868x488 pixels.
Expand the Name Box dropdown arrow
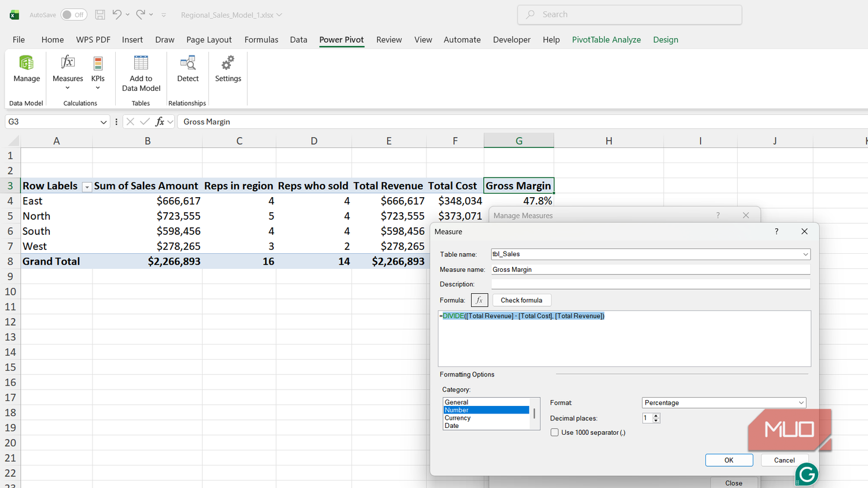[104, 122]
